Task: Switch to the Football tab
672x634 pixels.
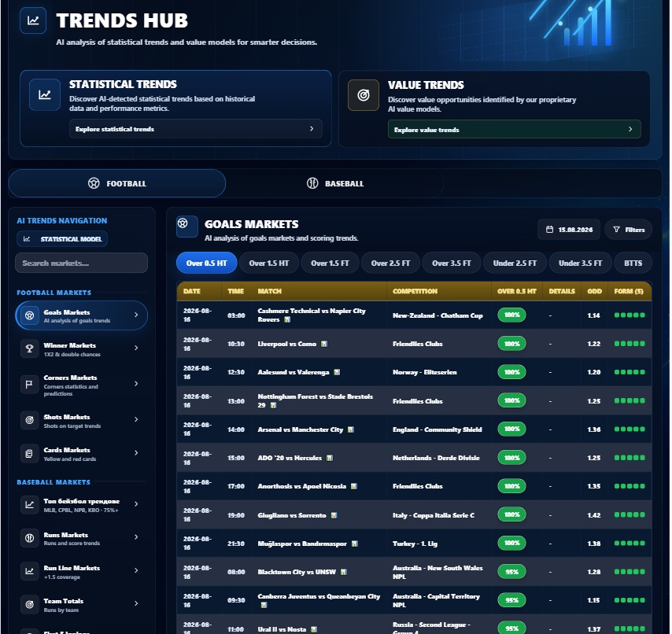Action: (x=117, y=183)
